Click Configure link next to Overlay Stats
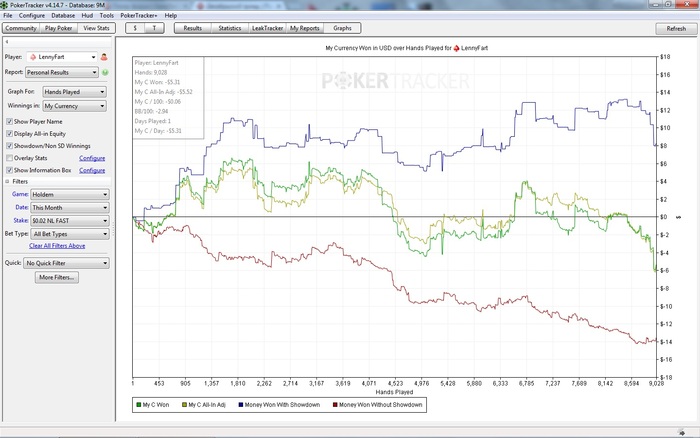Screen dimensions: 700x438 [x=92, y=158]
